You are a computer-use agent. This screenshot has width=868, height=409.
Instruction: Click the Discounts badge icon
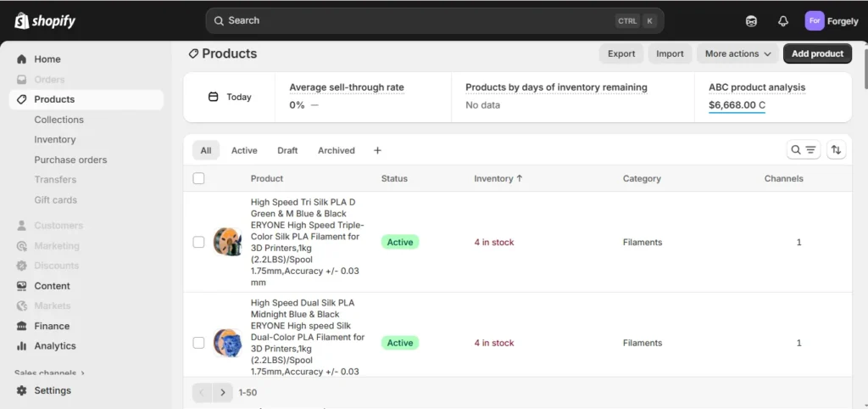21,266
